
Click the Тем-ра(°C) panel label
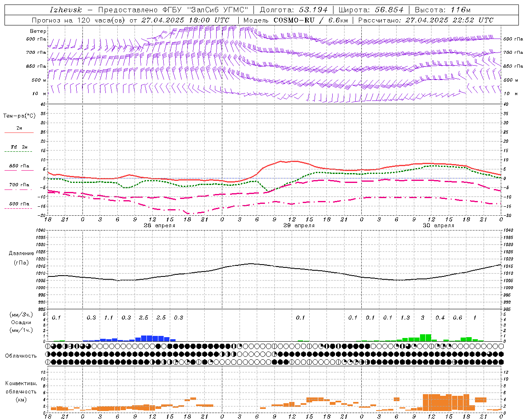click(19, 116)
